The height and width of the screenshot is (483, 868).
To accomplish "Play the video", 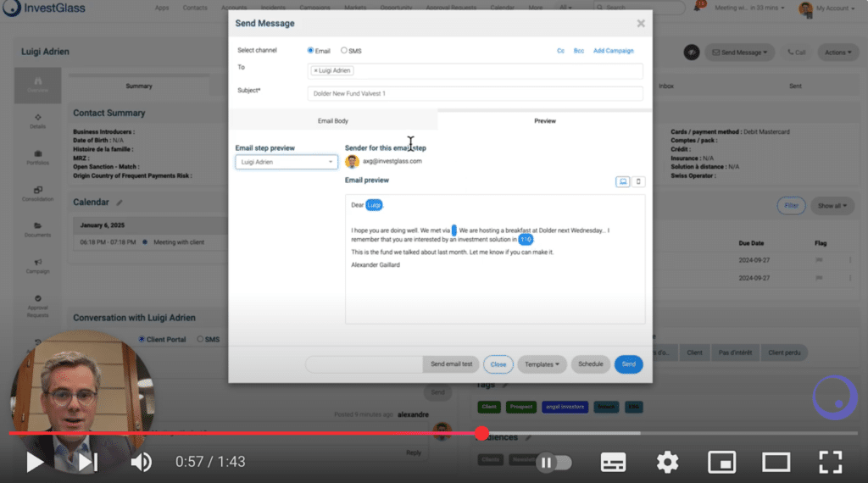I will (x=34, y=462).
